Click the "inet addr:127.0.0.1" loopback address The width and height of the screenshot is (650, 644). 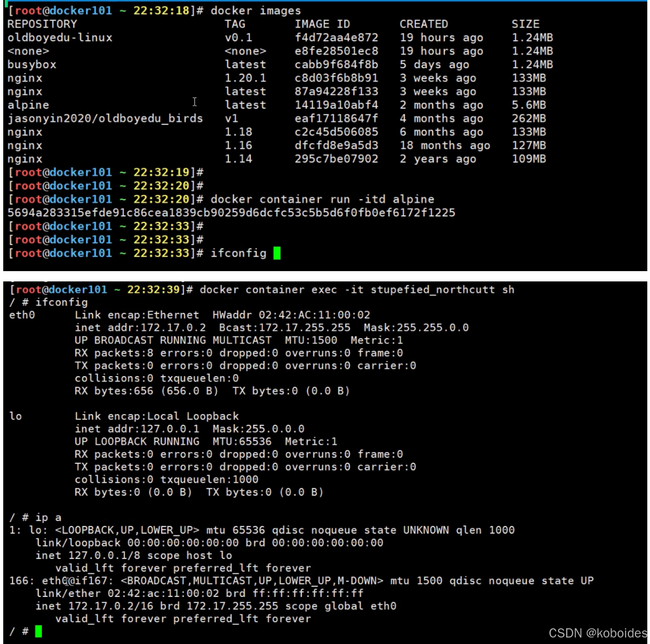137,429
